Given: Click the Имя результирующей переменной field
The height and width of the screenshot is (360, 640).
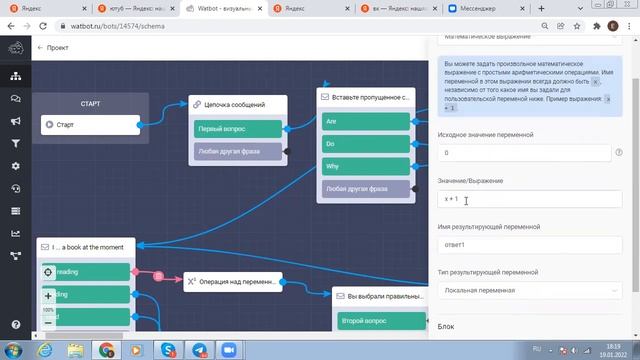Looking at the screenshot, I should click(x=530, y=245).
